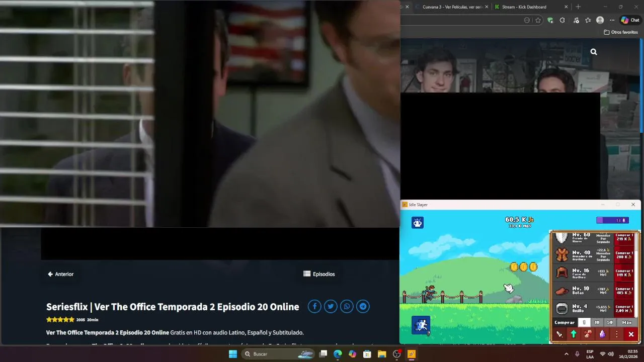Open the Idle Slayer taskbar icon
Image resolution: width=644 pixels, height=362 pixels.
[411, 354]
